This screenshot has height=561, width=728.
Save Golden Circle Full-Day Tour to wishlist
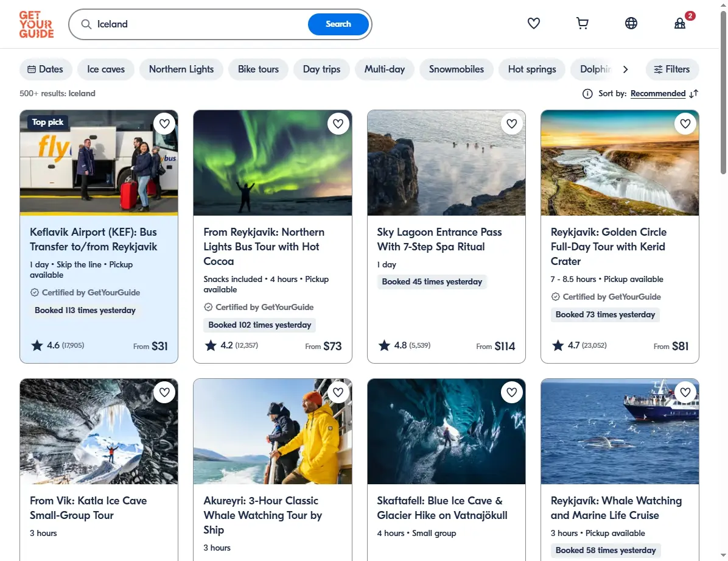pyautogui.click(x=685, y=124)
